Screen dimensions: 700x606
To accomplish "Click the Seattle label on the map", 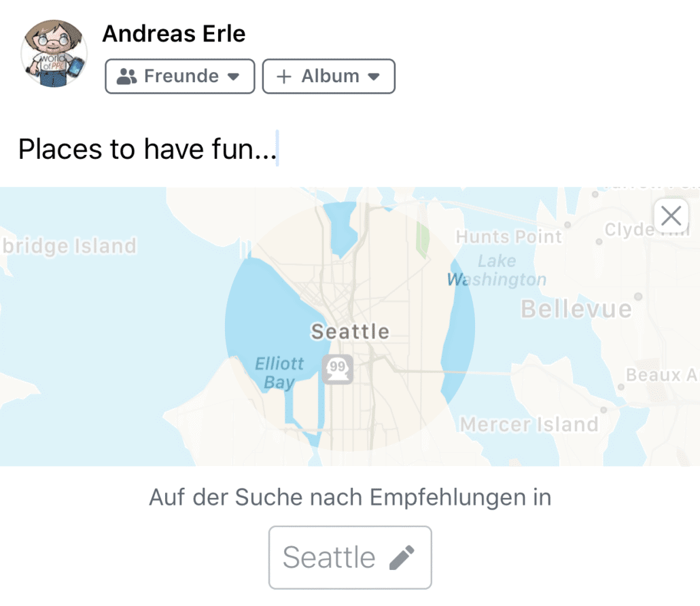I will pyautogui.click(x=350, y=332).
